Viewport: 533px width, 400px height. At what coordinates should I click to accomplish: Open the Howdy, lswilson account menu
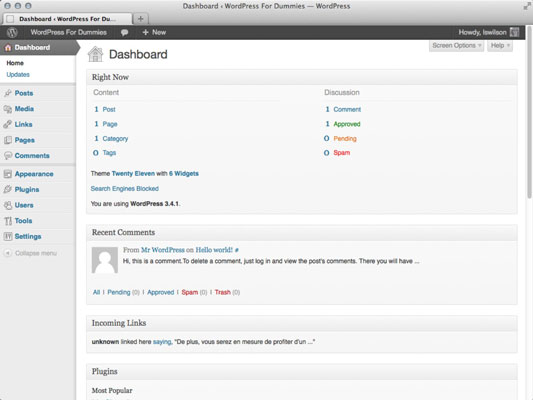[x=488, y=32]
